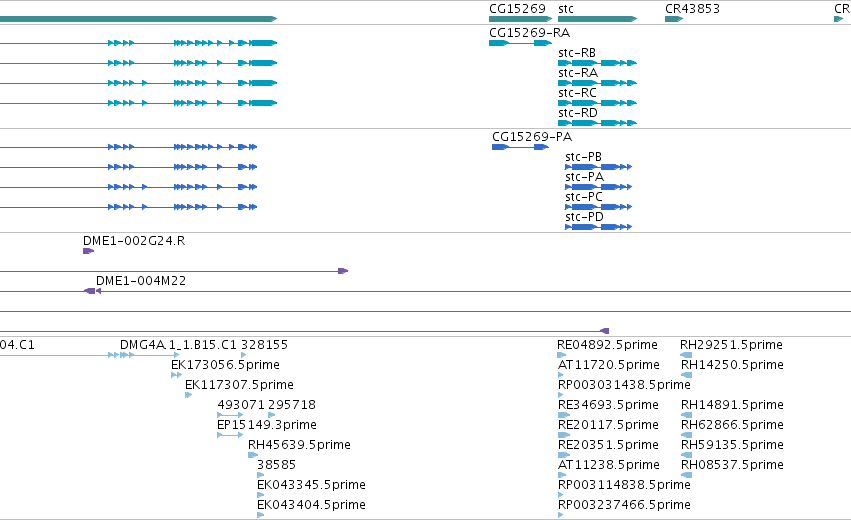Click the DME1-004M22 feature label

(141, 281)
